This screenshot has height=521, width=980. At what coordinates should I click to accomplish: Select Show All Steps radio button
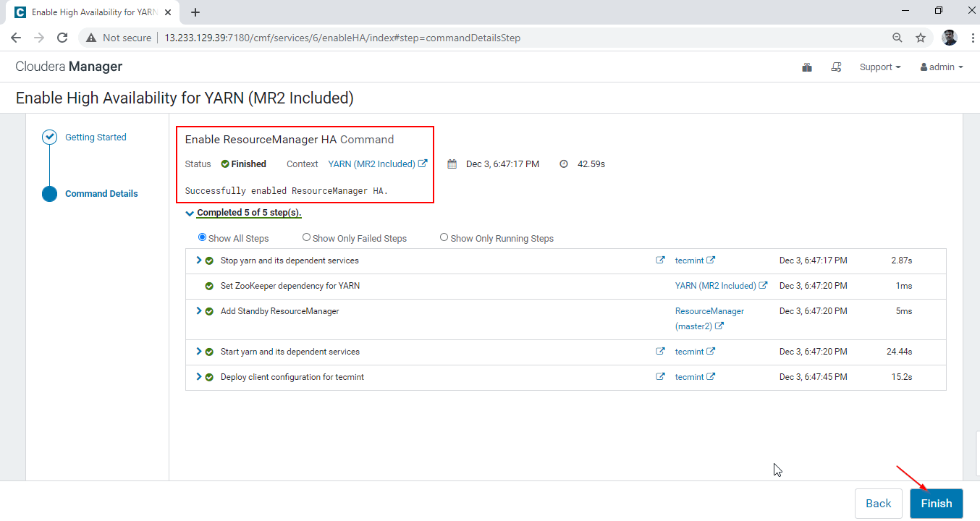coord(202,237)
